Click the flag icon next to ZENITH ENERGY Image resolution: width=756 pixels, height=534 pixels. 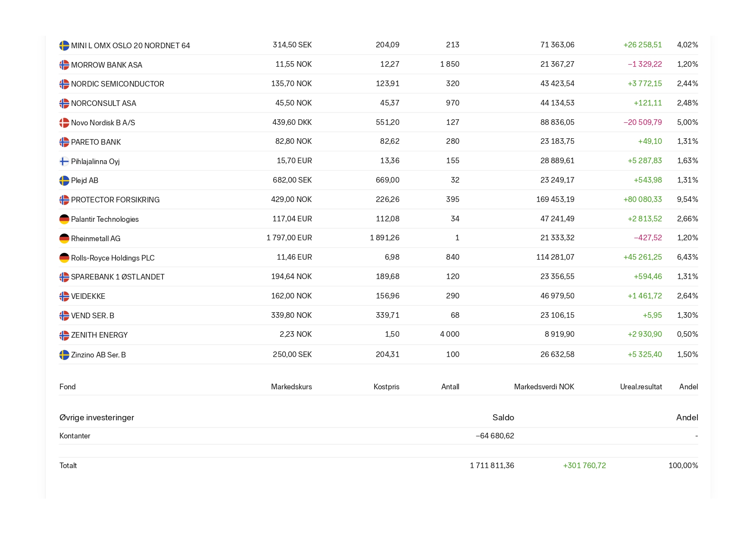[x=64, y=335]
